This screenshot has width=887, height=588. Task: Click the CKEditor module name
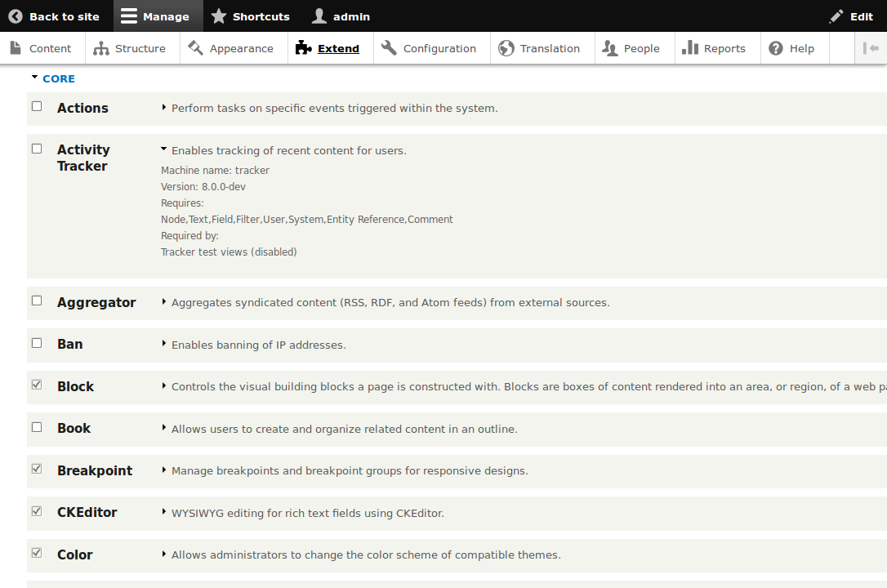point(87,512)
